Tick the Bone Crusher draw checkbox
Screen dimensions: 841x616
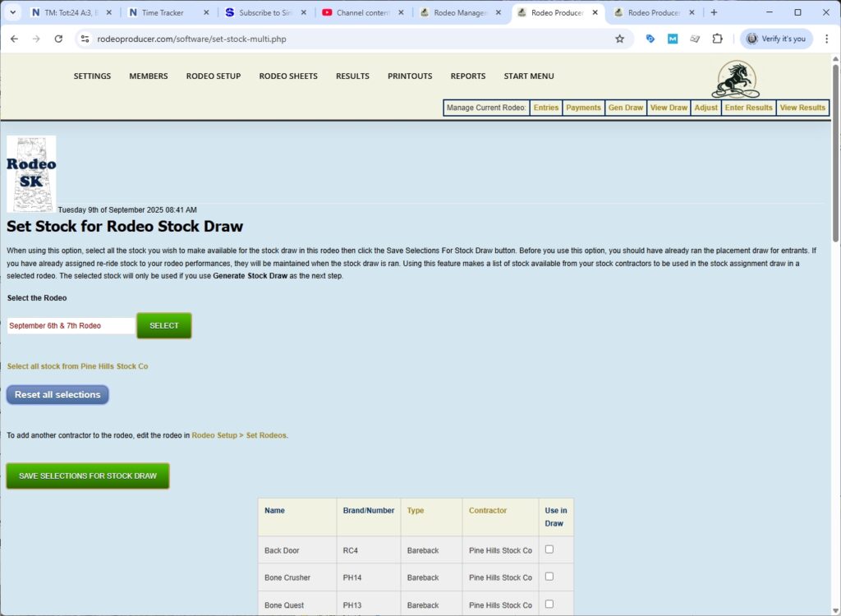(549, 577)
